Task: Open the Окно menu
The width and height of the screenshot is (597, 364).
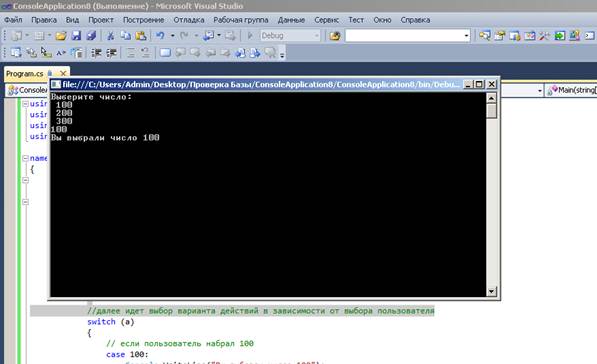Action: [x=382, y=20]
